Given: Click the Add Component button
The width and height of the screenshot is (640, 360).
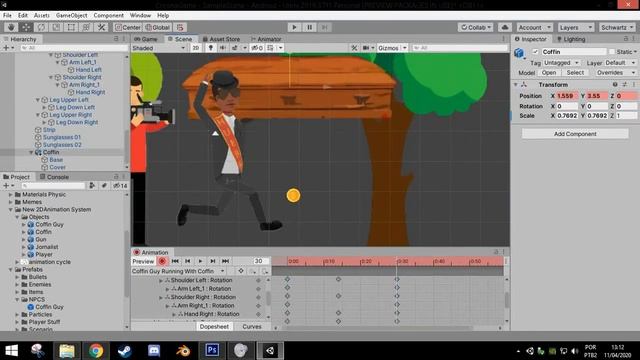Looking at the screenshot, I should [x=575, y=134].
